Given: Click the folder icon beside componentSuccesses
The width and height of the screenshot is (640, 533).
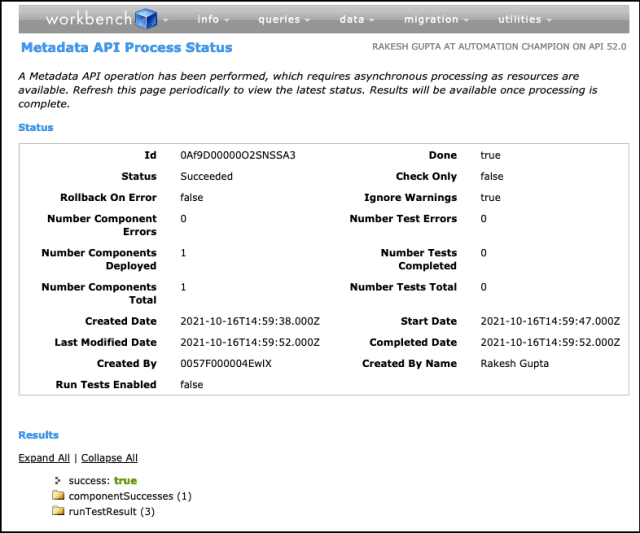Looking at the screenshot, I should (58, 496).
